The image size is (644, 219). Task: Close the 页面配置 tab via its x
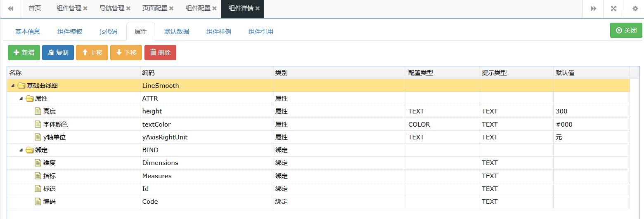(x=171, y=8)
